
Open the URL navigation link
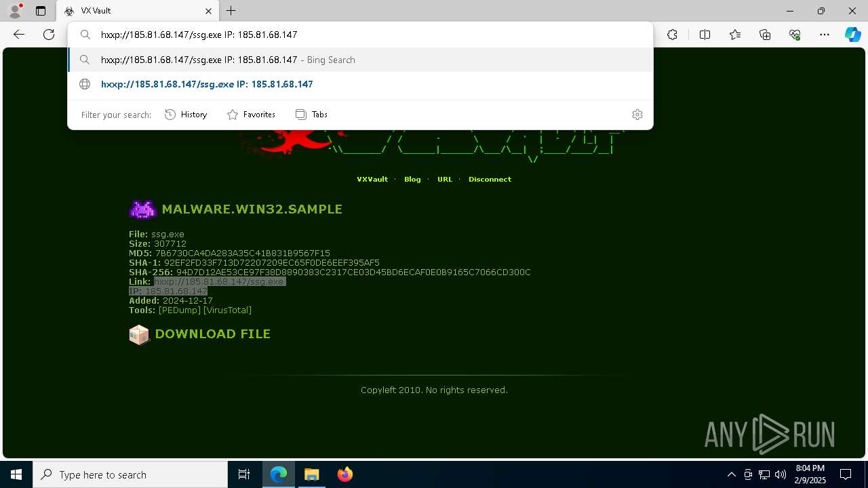click(x=445, y=180)
